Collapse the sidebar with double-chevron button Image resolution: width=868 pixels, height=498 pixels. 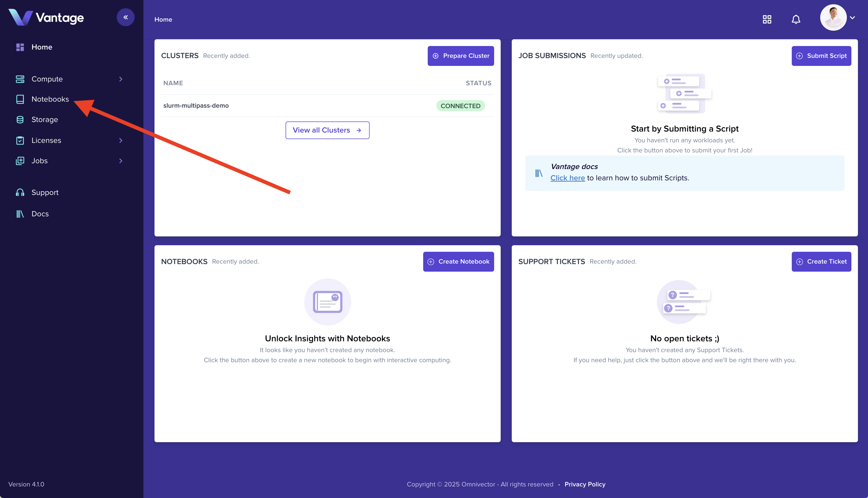126,17
